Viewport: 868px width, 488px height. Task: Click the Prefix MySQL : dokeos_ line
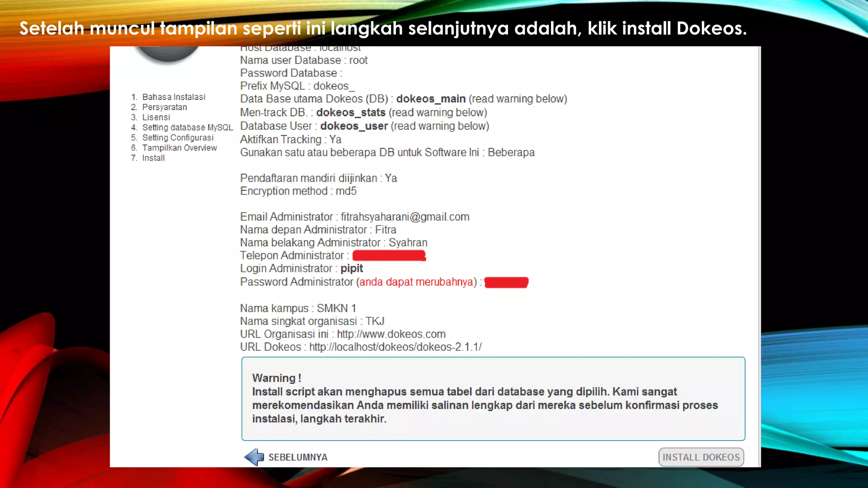298,86
